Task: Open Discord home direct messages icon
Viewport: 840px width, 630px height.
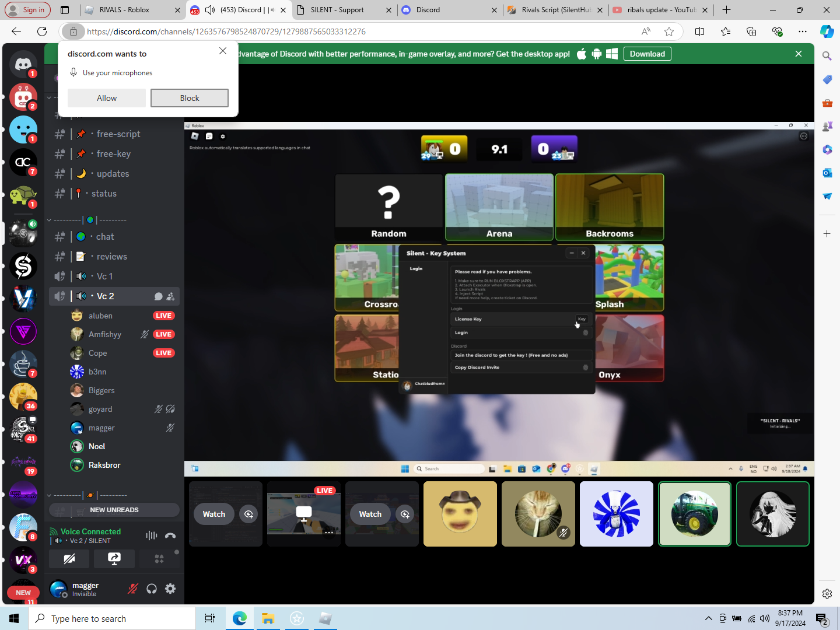Action: pyautogui.click(x=23, y=64)
